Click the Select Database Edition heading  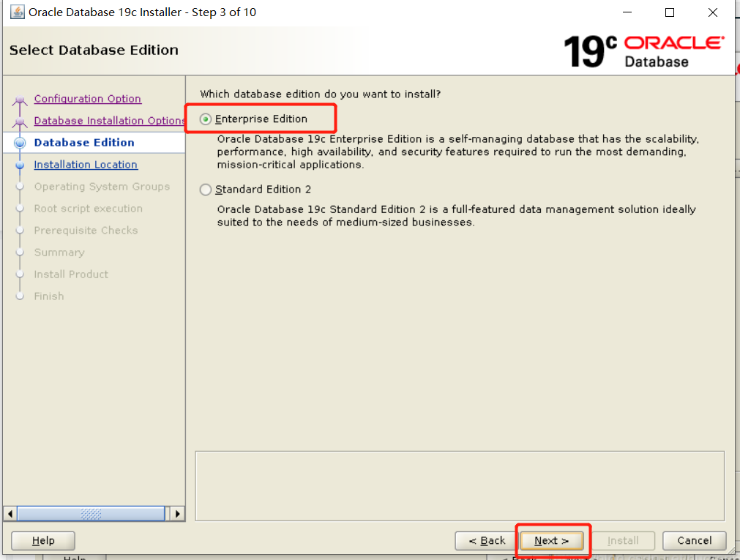[94, 50]
